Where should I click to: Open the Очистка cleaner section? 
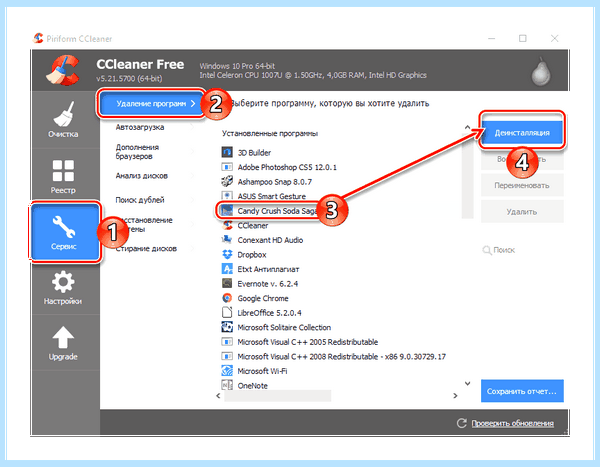tap(63, 119)
